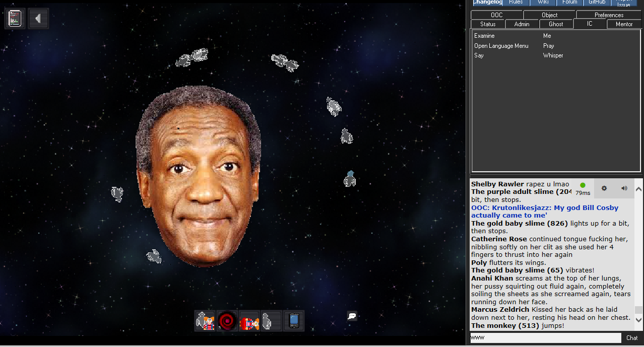644x347 pixels.
Task: Click the gray ghost action icon
Action: pyautogui.click(x=272, y=321)
